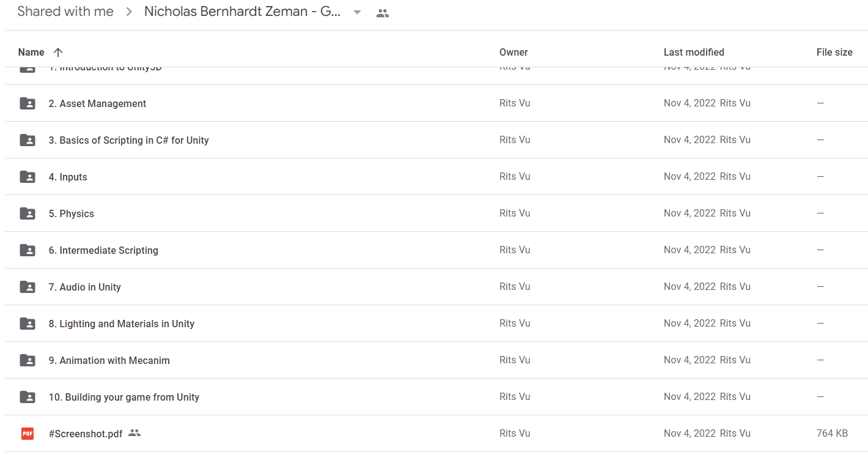The width and height of the screenshot is (868, 452).
Task: Click the breadcrumb chevron separator
Action: (129, 12)
